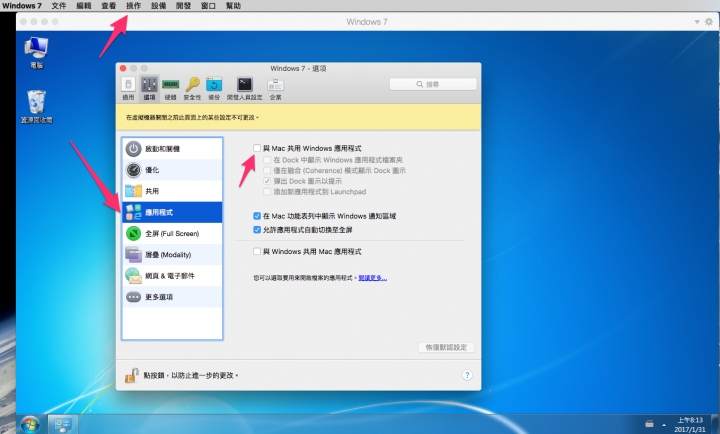Expand the VM window title dropdown triangle
Viewport: 720px width, 434px height.
click(697, 22)
